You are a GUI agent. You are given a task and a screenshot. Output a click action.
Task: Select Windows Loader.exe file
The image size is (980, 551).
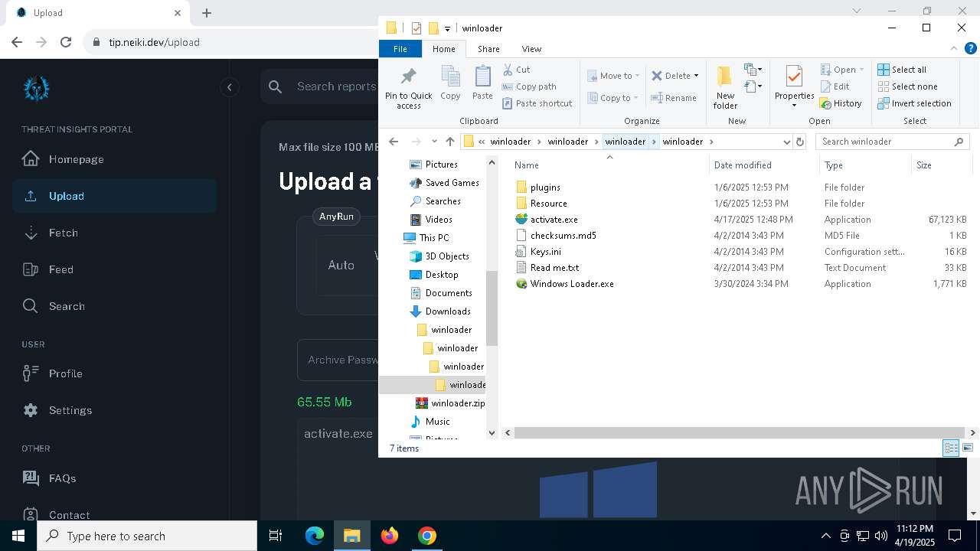572,284
